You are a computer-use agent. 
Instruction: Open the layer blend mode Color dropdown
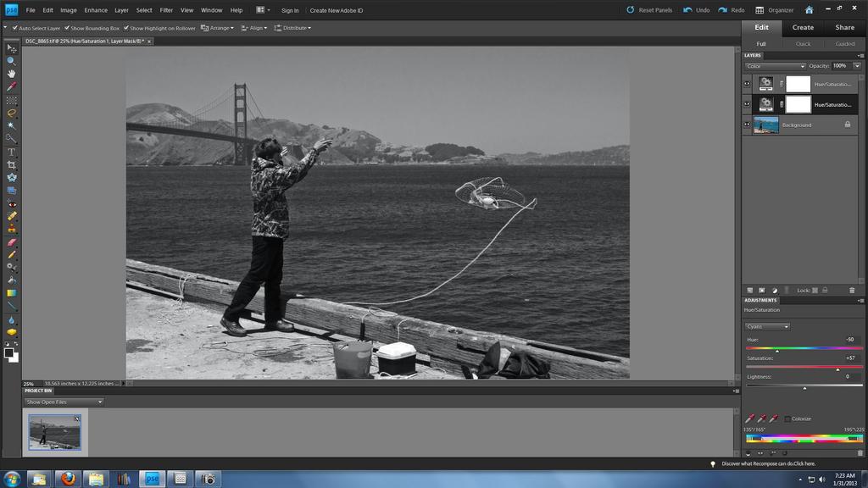point(775,66)
